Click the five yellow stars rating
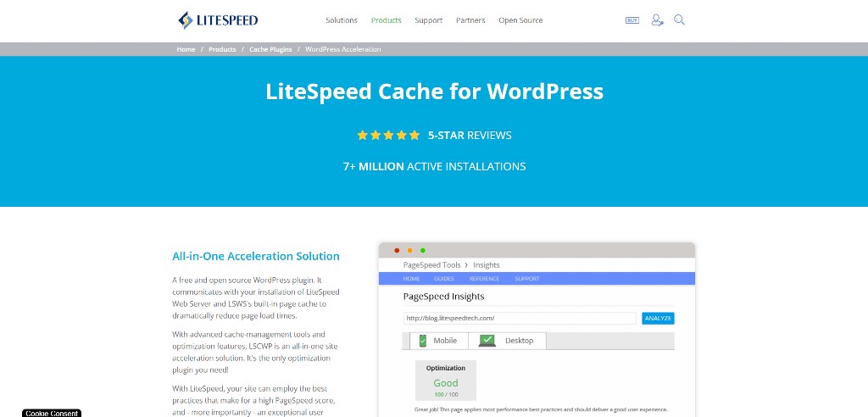 388,135
